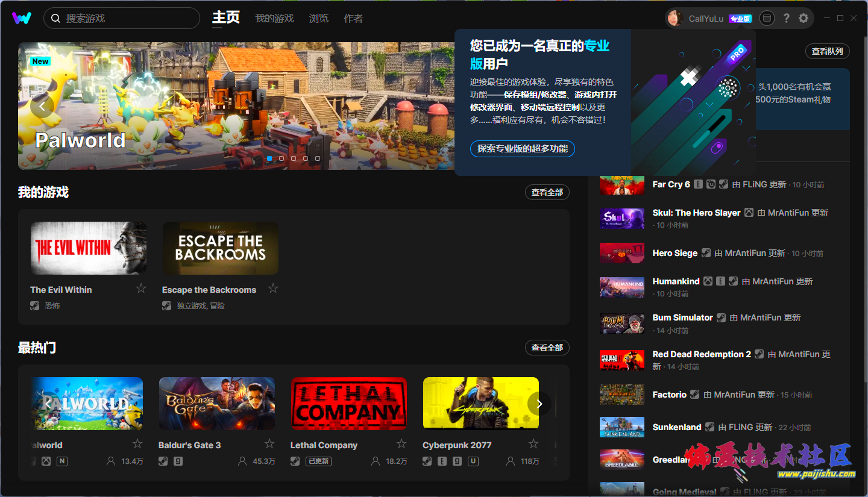
Task: Click the Palworld banner title
Action: click(80, 140)
